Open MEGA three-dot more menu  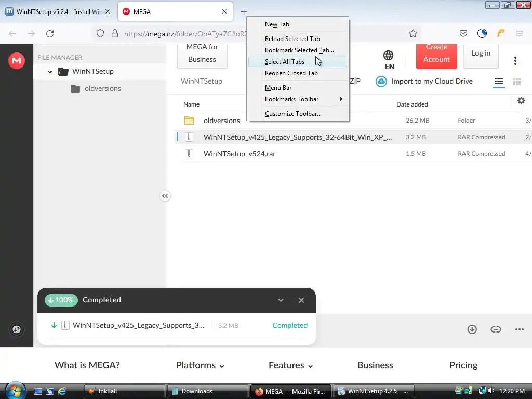(x=515, y=61)
